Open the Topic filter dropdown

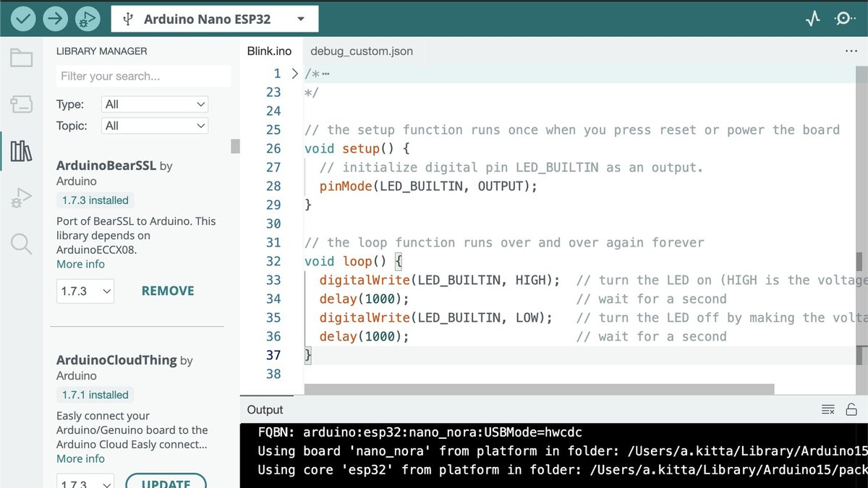(x=155, y=126)
